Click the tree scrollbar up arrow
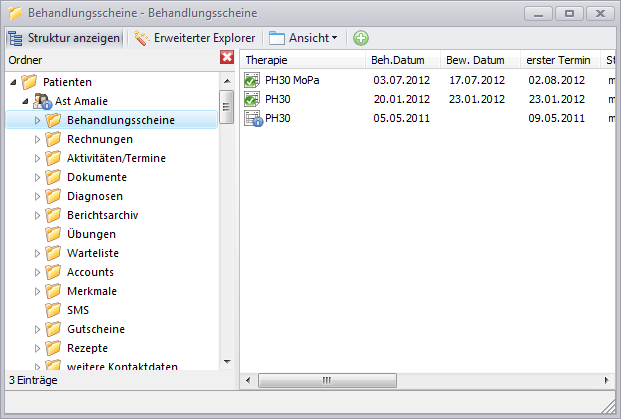This screenshot has width=621, height=419. [227, 81]
